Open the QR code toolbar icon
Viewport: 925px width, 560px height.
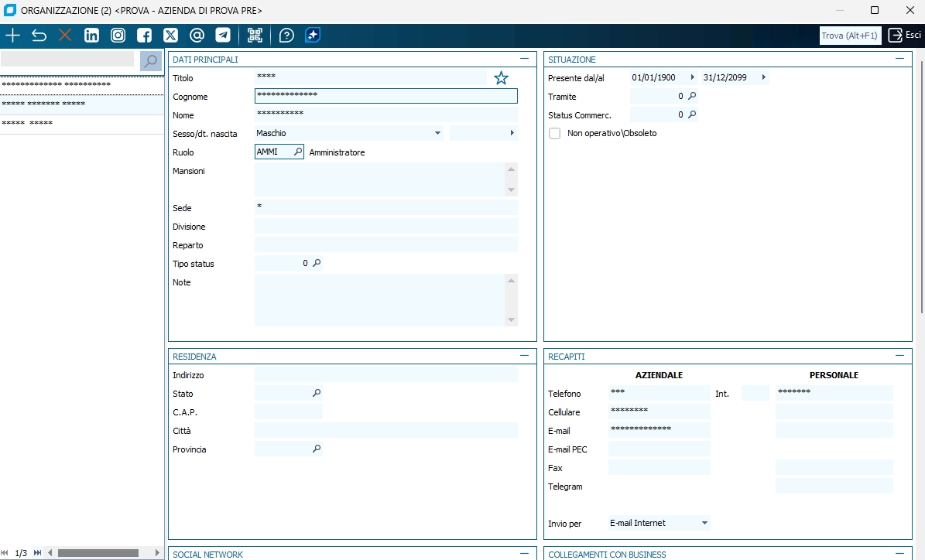tap(255, 36)
